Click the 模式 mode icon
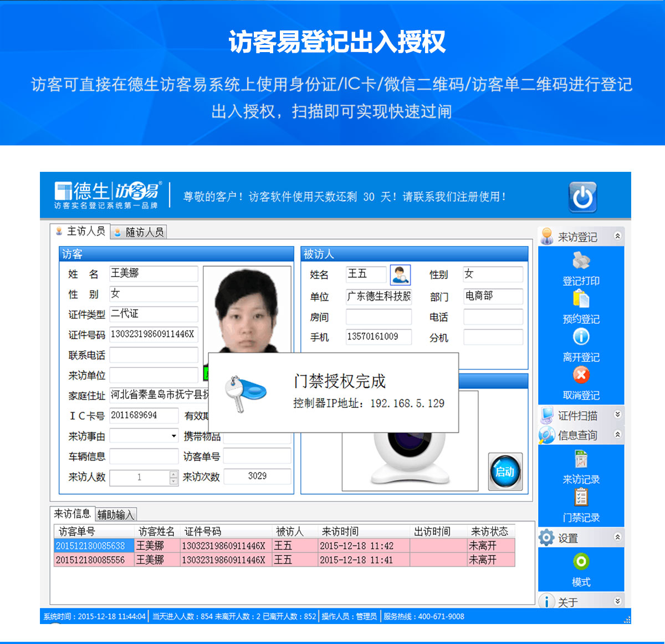 click(x=581, y=562)
